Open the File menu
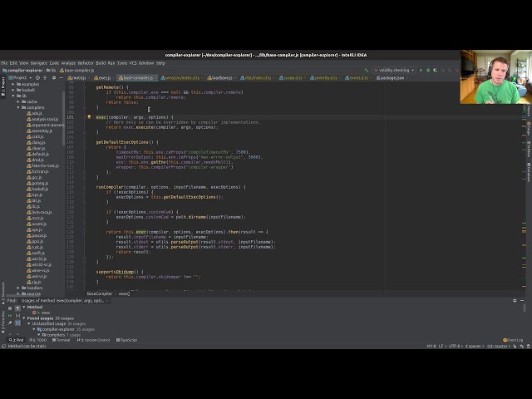The height and width of the screenshot is (399, 532). [x=4, y=63]
